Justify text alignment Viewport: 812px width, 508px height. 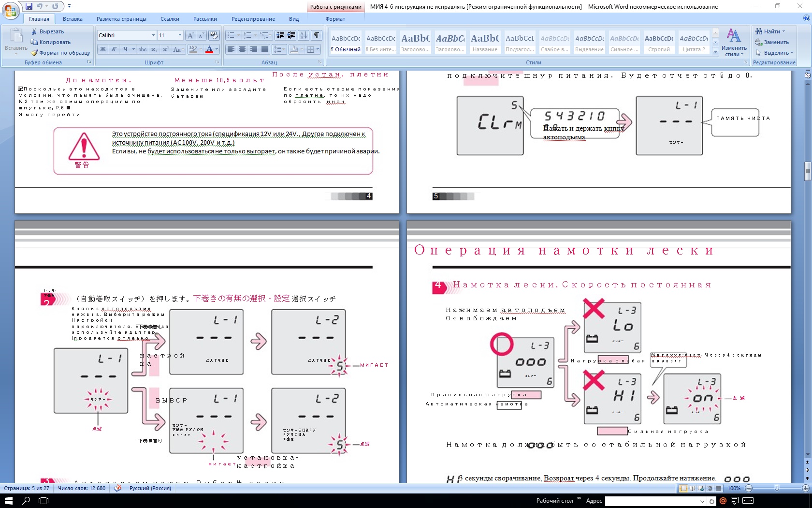[x=265, y=49]
